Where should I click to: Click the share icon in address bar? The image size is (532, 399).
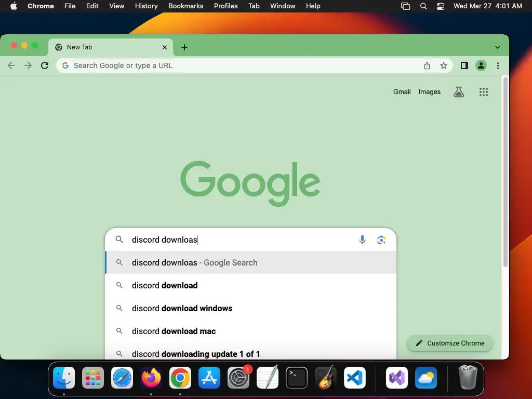pyautogui.click(x=427, y=65)
